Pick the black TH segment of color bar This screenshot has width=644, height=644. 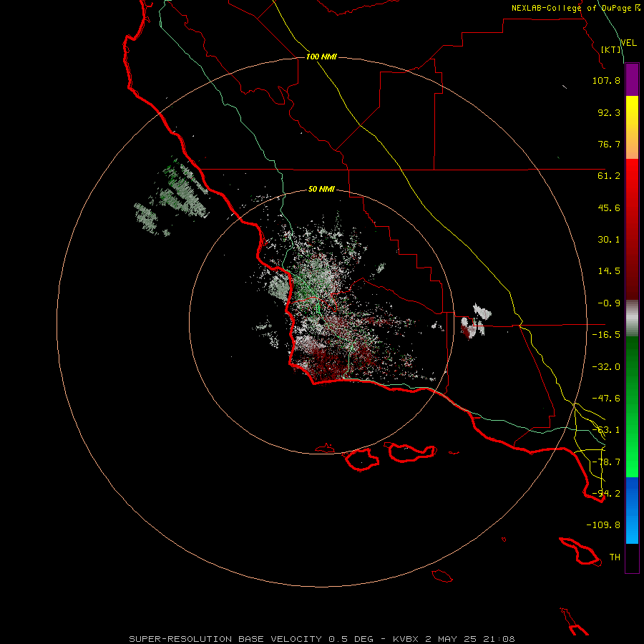pyautogui.click(x=632, y=558)
